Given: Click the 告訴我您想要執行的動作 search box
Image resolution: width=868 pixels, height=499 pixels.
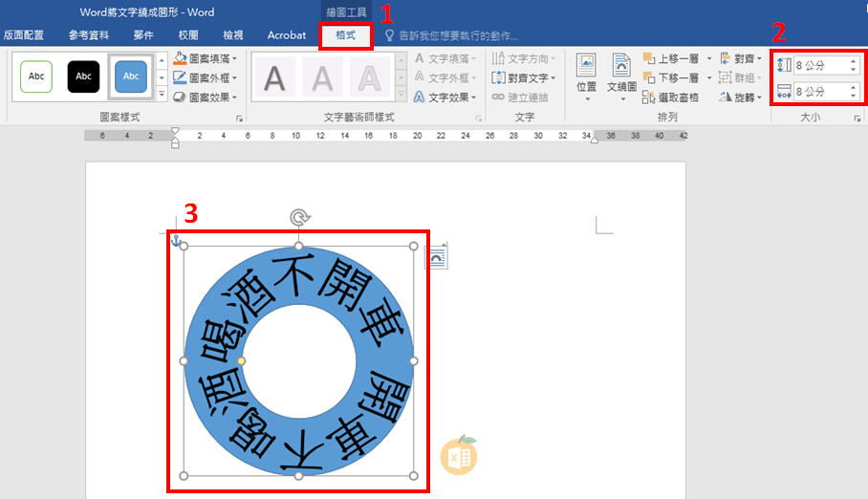Looking at the screenshot, I should click(457, 35).
